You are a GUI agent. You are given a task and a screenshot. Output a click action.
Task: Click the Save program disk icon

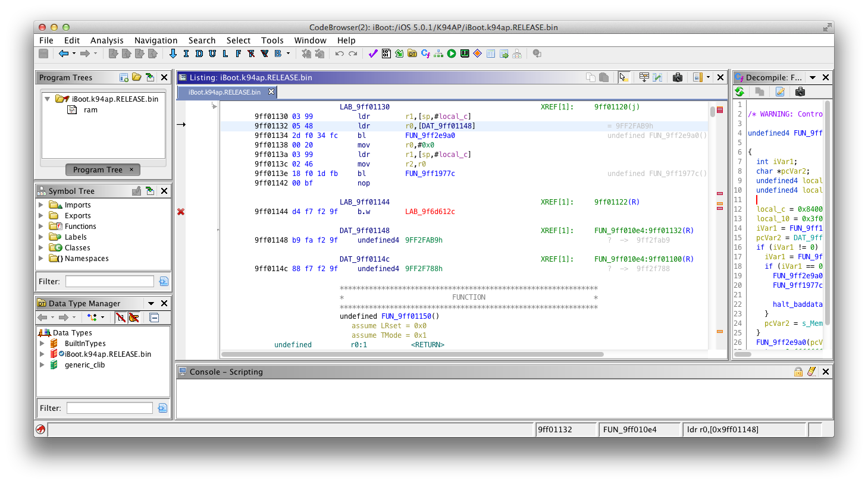(43, 54)
